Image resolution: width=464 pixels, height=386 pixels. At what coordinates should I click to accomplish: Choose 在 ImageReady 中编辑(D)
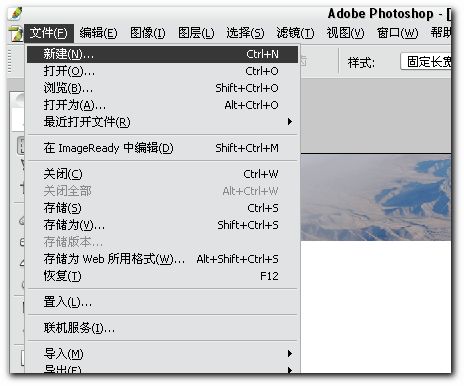pos(162,148)
